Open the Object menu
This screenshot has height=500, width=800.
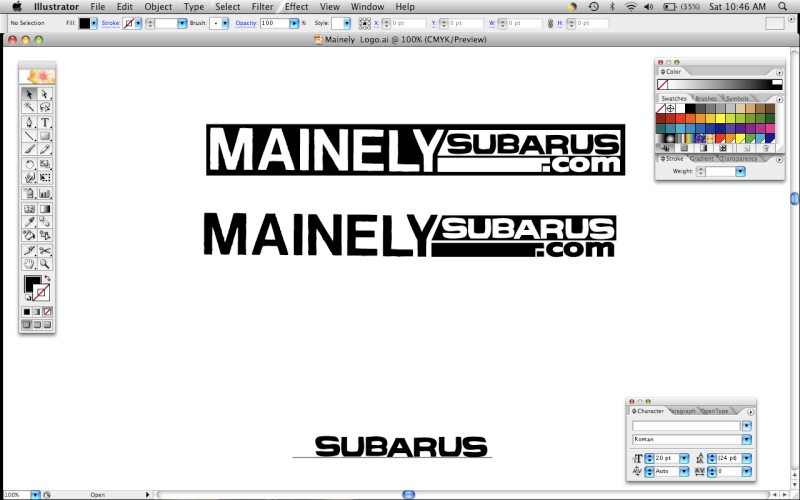(x=158, y=7)
